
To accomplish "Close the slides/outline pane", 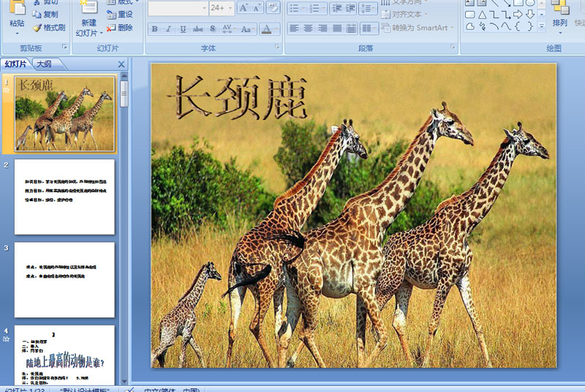I will coord(121,64).
